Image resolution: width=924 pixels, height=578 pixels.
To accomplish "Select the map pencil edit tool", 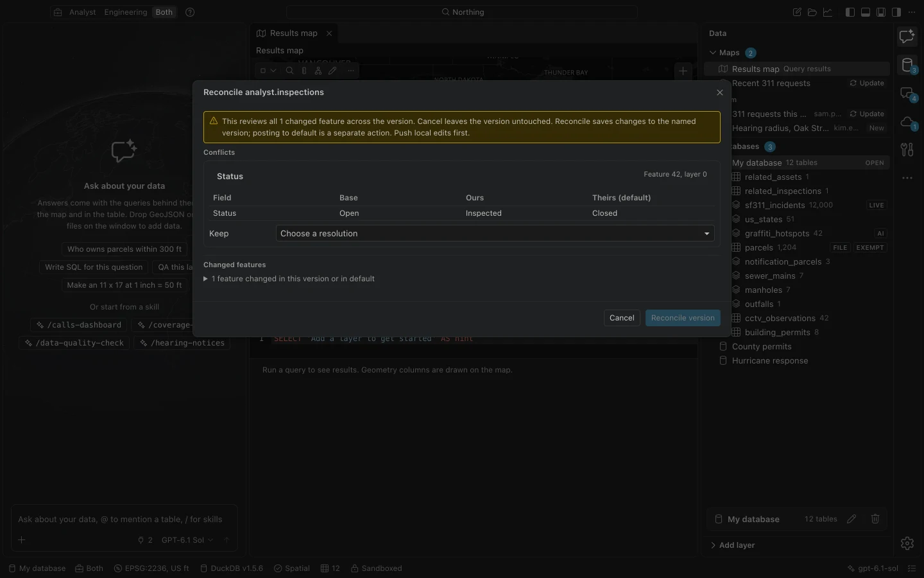I will [332, 71].
